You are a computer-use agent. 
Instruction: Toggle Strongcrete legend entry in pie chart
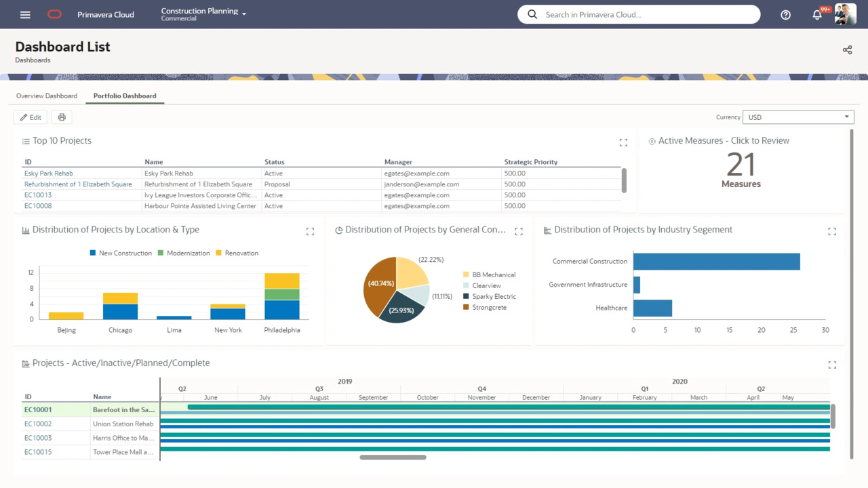(x=488, y=308)
